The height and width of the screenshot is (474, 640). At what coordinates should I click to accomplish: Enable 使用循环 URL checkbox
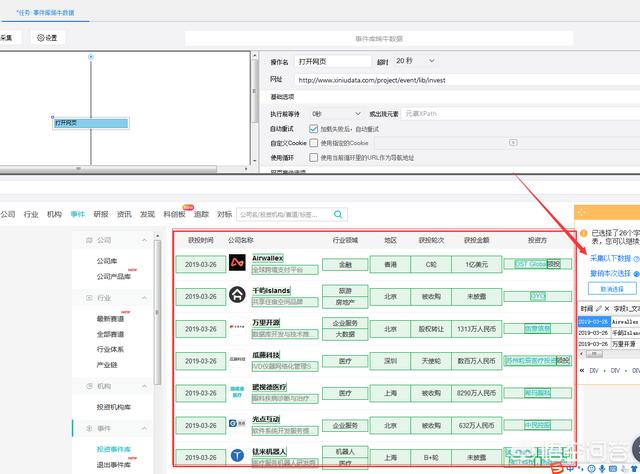point(313,158)
